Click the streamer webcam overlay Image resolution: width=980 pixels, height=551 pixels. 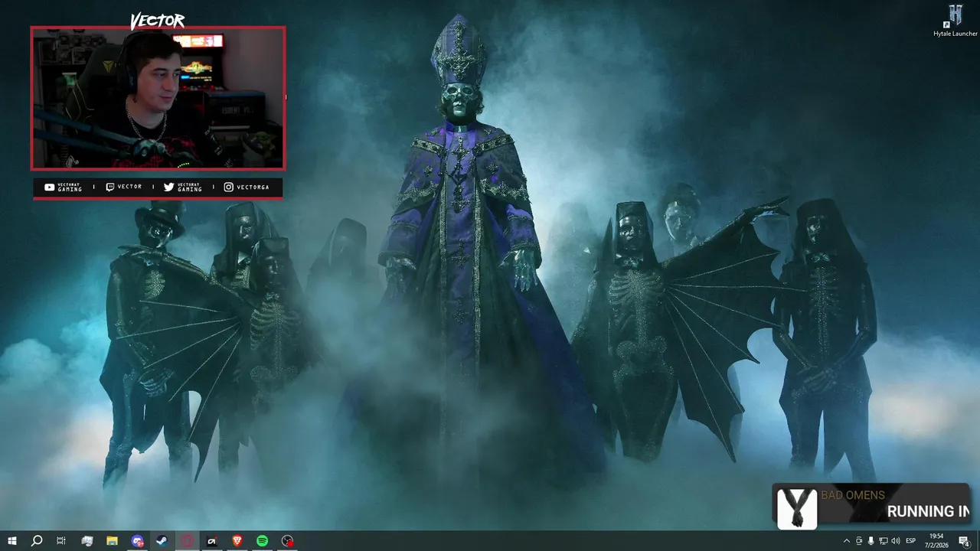click(x=158, y=98)
